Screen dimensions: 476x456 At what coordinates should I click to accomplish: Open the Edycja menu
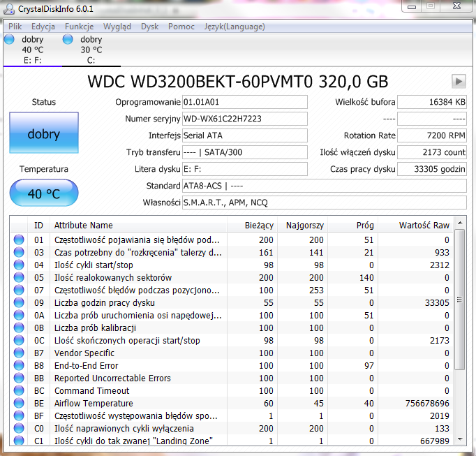coord(43,27)
